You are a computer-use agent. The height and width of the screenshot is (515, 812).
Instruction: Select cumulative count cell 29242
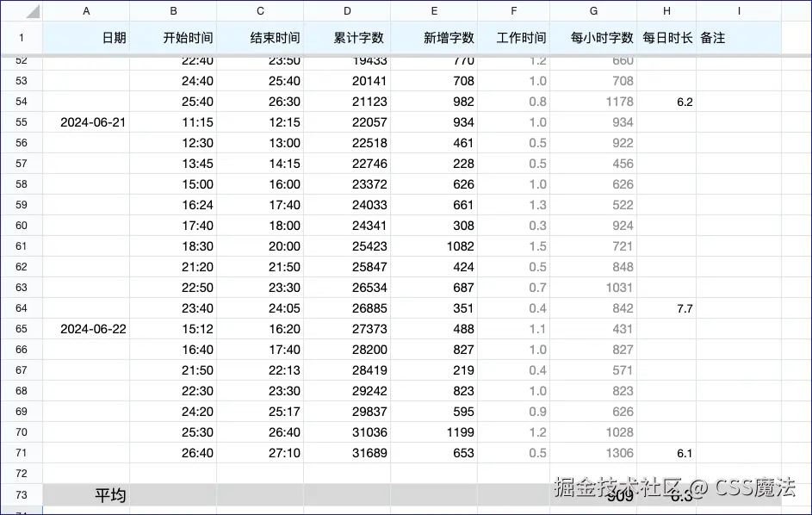pos(347,391)
